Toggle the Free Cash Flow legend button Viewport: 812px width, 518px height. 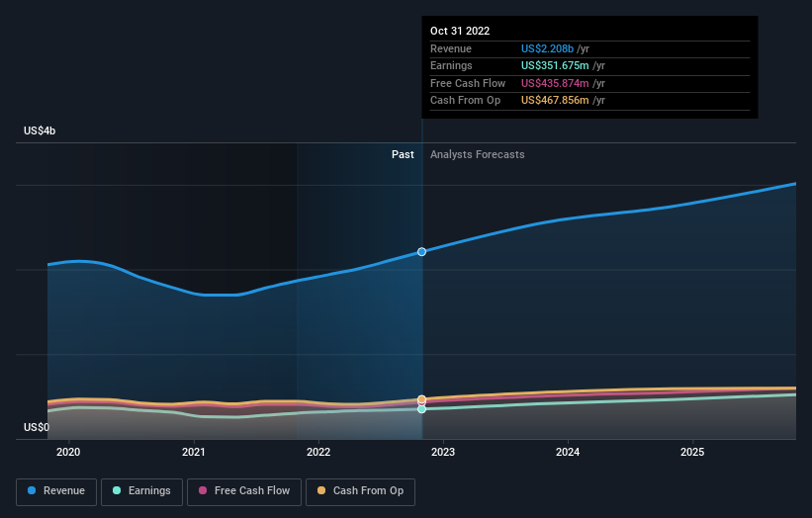(x=244, y=491)
